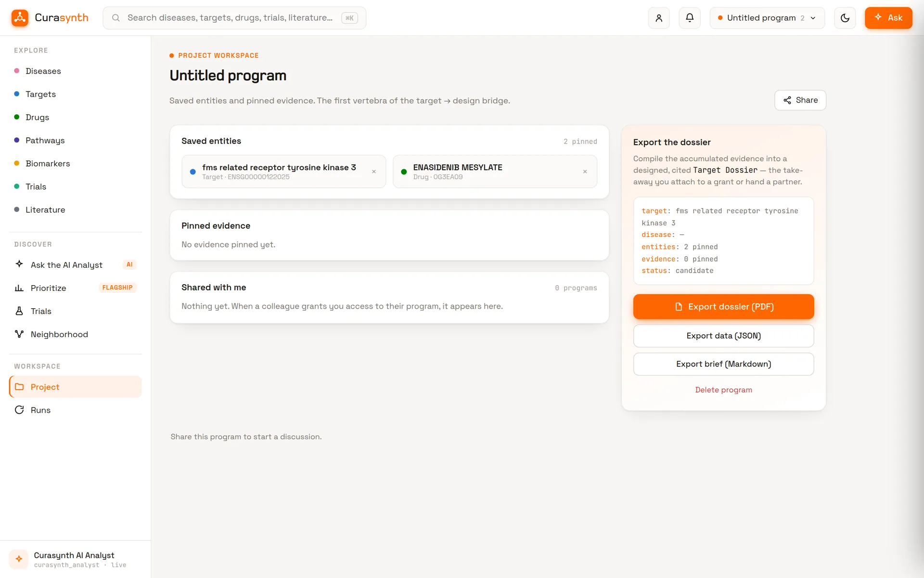Click the Ask button
This screenshot has height=578, width=924.
pyautogui.click(x=888, y=18)
